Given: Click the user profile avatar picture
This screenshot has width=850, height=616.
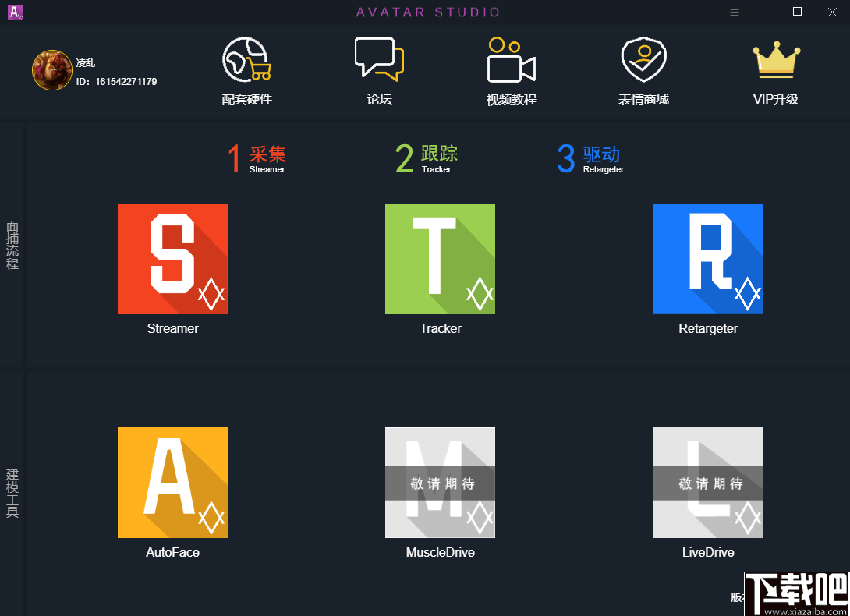Looking at the screenshot, I should (x=51, y=69).
